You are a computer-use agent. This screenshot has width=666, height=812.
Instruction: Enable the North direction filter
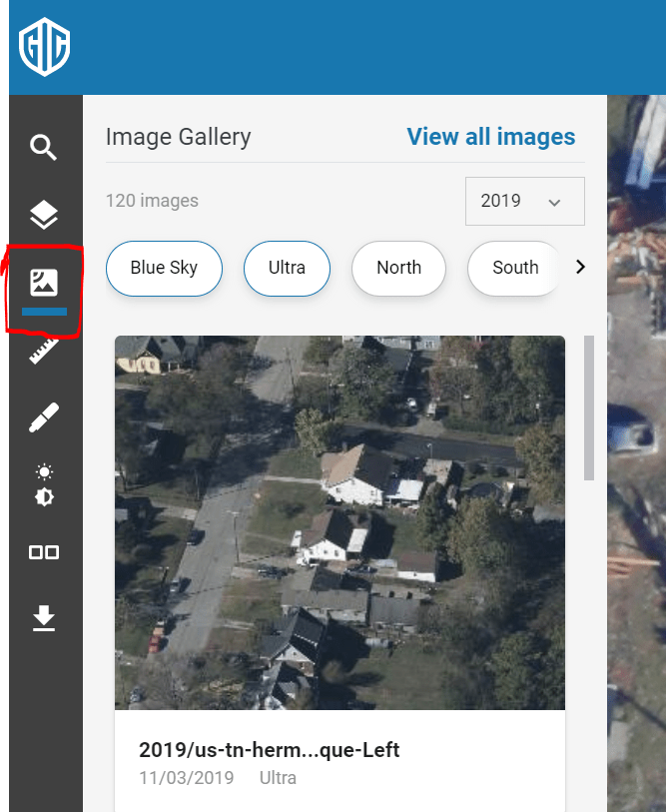click(398, 268)
